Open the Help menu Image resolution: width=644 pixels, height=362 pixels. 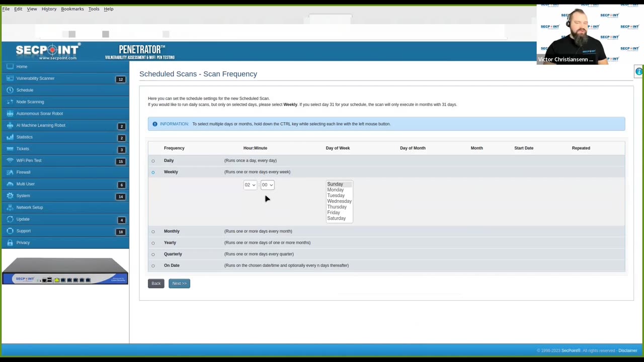coord(109,9)
